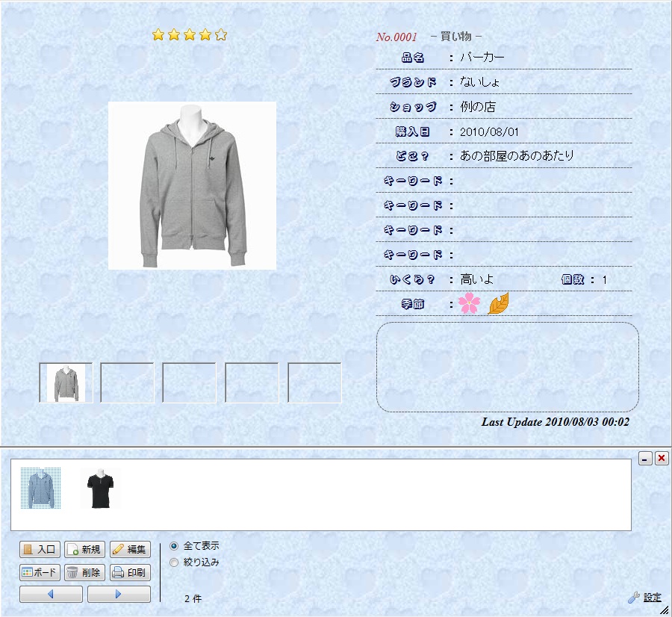Screen dimensions: 672x617
Task: Click the cherry blossom spring season icon
Action: click(469, 303)
